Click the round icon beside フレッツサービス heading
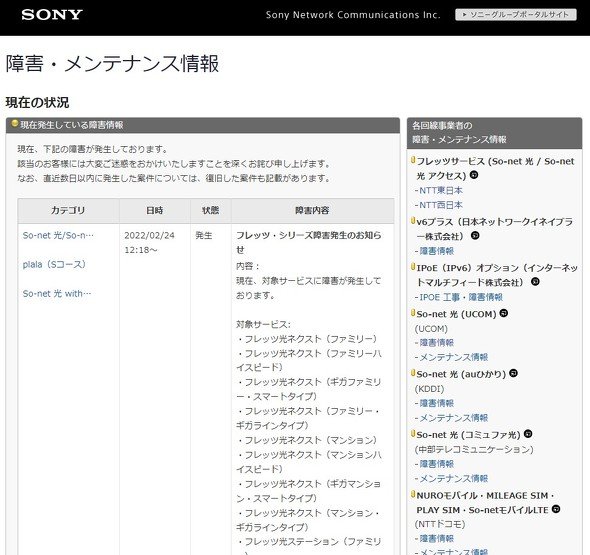590x555 pixels. (474, 175)
